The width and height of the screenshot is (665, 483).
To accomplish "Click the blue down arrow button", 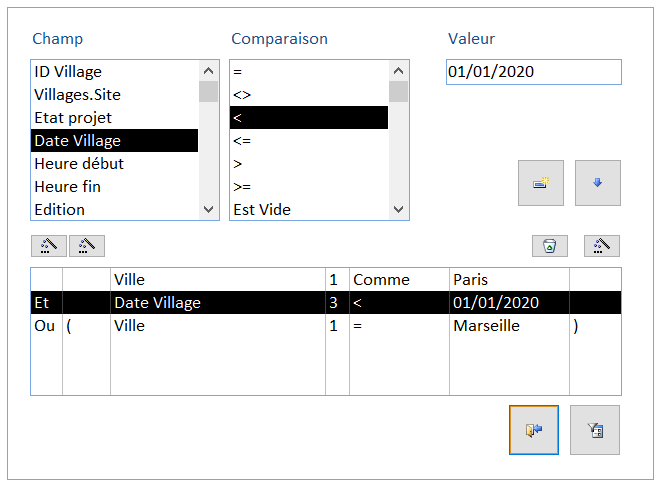I will [x=597, y=183].
